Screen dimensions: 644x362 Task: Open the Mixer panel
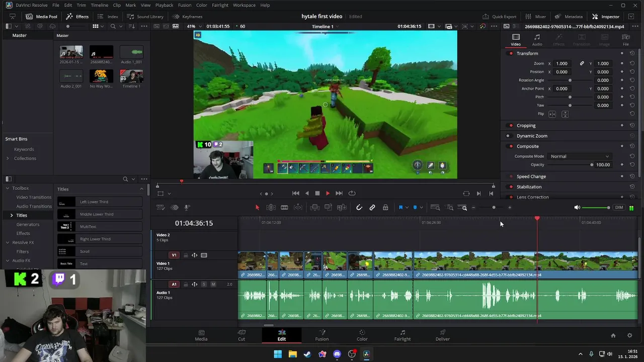click(x=536, y=17)
